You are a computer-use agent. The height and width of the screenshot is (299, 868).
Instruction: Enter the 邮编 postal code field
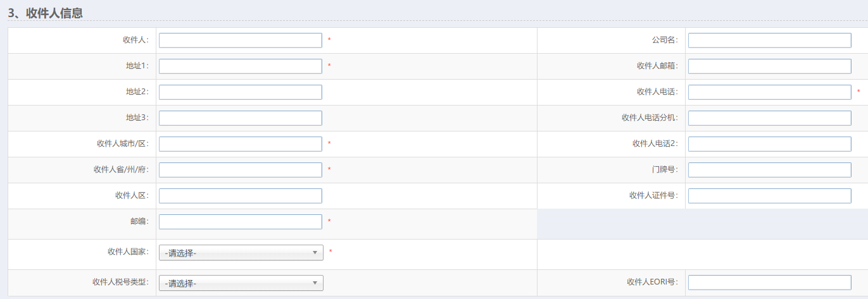[240, 222]
